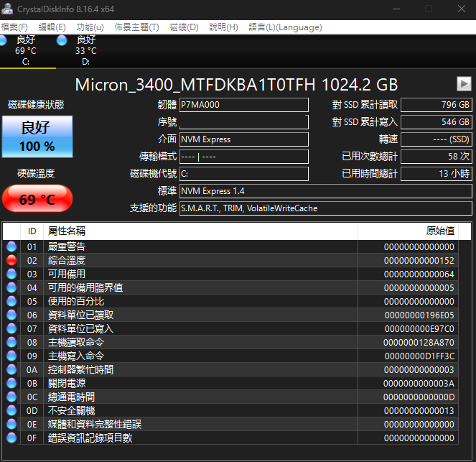The image size is (476, 462).
Task: Open the 語言(L)(Language) menu
Action: (285, 27)
